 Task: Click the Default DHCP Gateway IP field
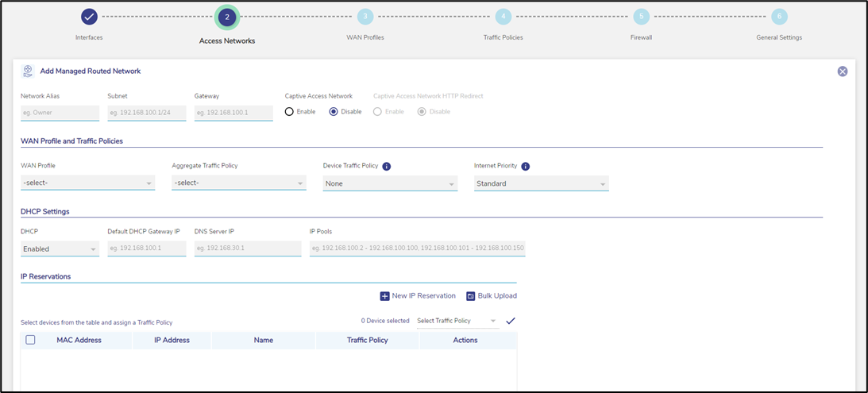pos(147,249)
